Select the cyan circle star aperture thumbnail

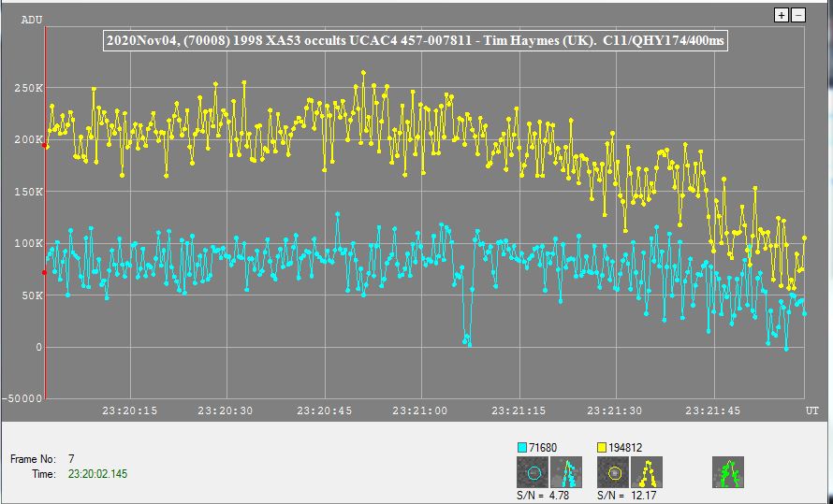pos(533,472)
